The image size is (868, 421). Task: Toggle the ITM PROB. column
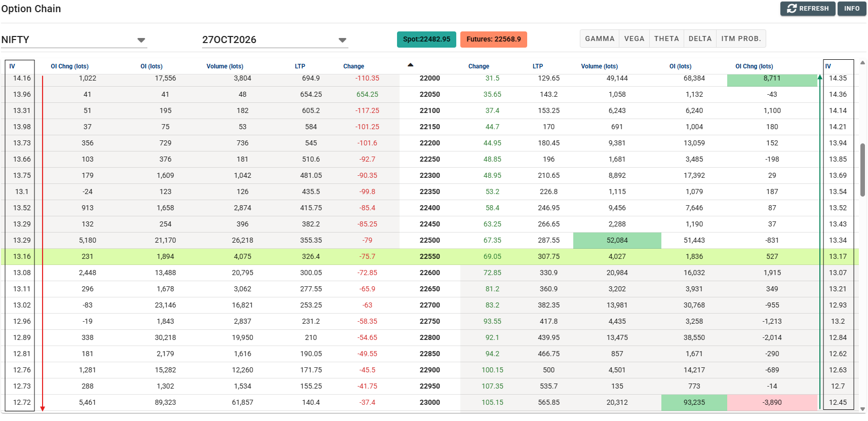[741, 39]
